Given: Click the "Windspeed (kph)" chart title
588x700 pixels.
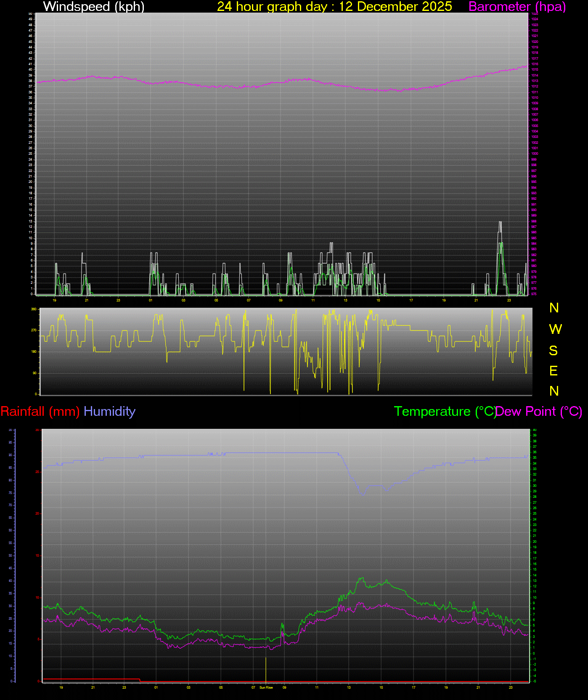Looking at the screenshot, I should tap(94, 6).
